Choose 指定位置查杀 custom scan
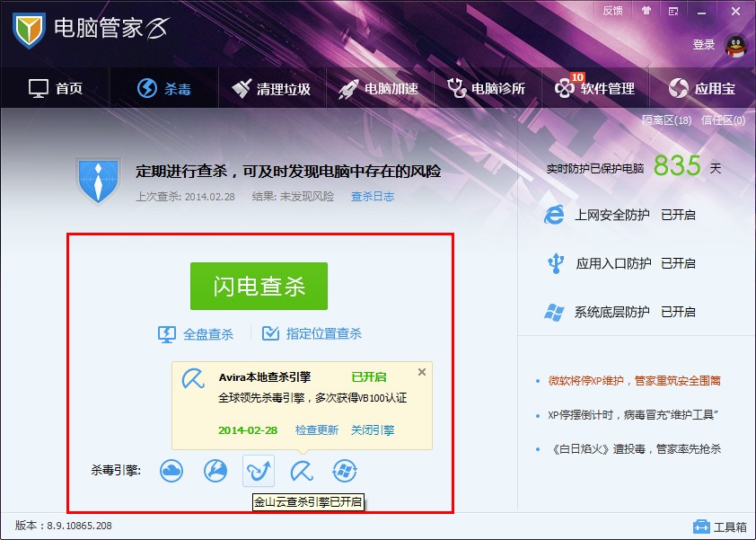This screenshot has width=756, height=540. tap(323, 333)
